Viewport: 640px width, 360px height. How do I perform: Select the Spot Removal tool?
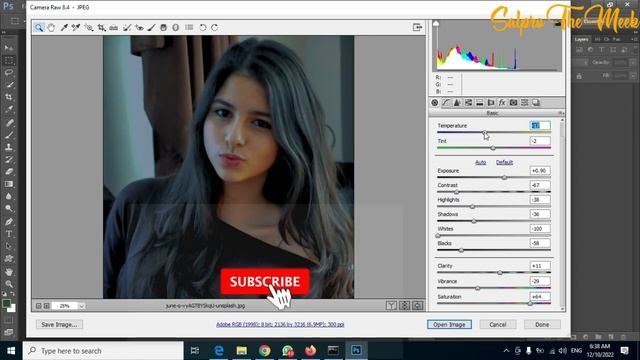click(x=127, y=27)
